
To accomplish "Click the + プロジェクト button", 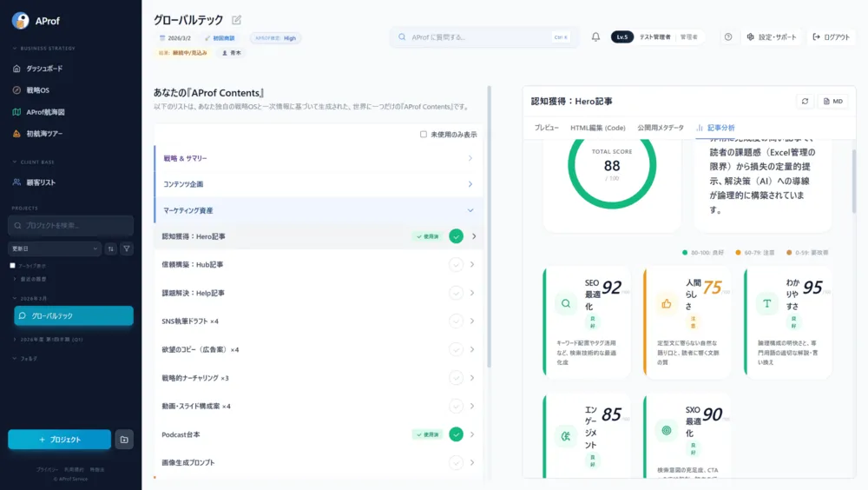I will coord(60,440).
